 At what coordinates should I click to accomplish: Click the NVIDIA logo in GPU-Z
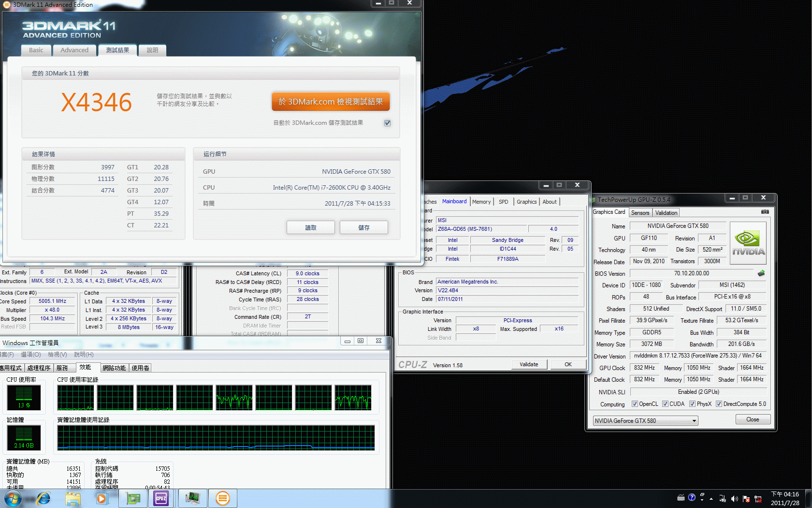click(748, 243)
